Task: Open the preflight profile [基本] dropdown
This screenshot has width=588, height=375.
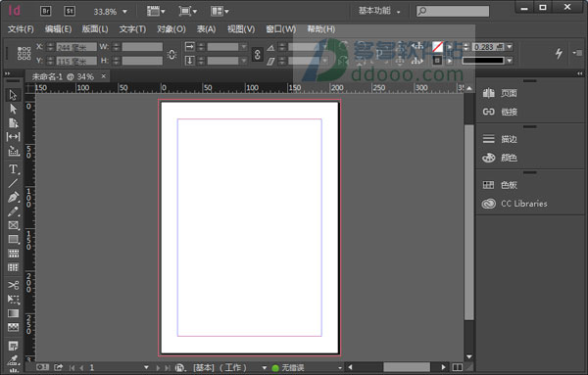Action: (x=264, y=368)
